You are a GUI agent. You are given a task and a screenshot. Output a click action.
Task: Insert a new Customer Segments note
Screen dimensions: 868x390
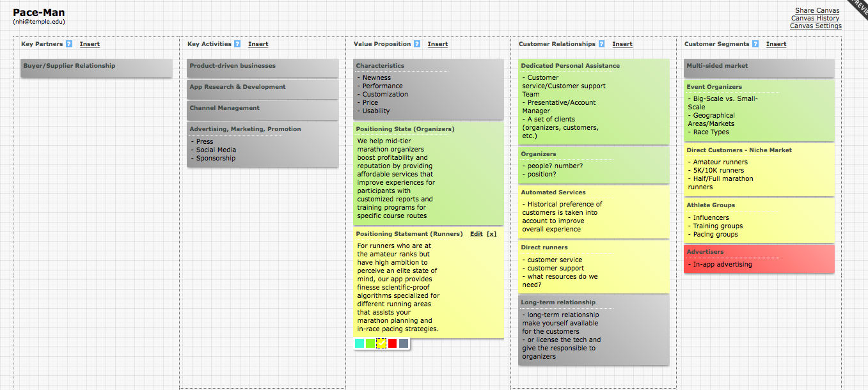click(777, 44)
